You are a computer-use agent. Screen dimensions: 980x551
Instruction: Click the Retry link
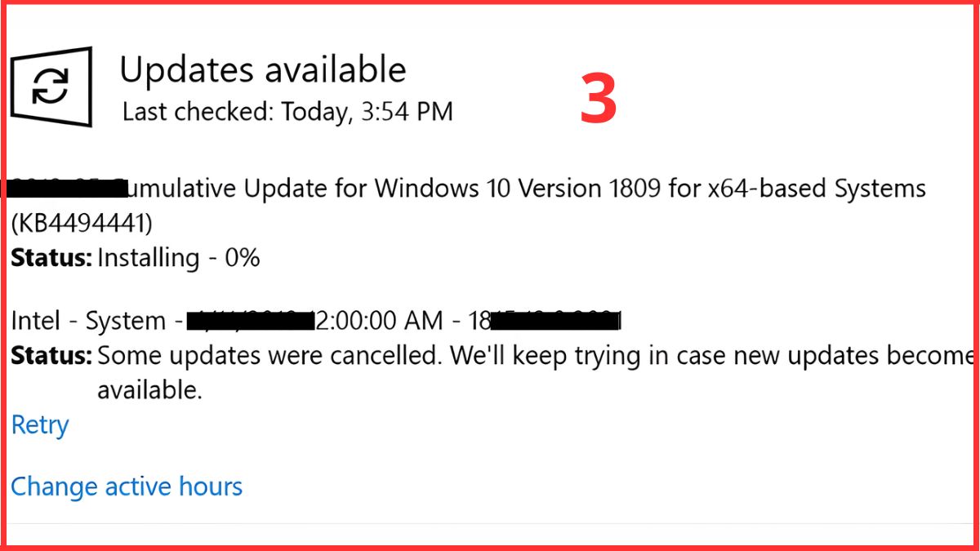click(39, 424)
